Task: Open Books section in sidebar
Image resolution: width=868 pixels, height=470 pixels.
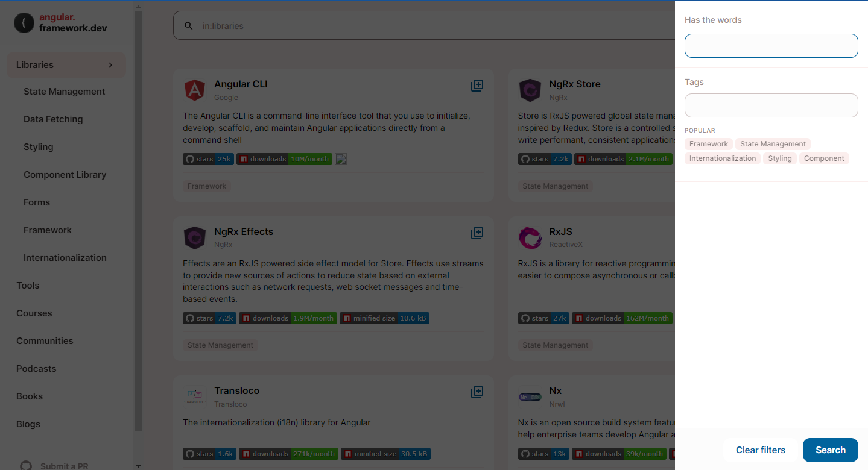Action: [30, 396]
